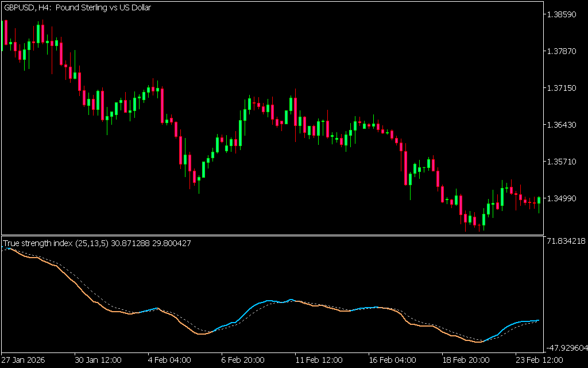Click the 1.35710 price scale value
The height and width of the screenshot is (368, 588).
click(562, 162)
